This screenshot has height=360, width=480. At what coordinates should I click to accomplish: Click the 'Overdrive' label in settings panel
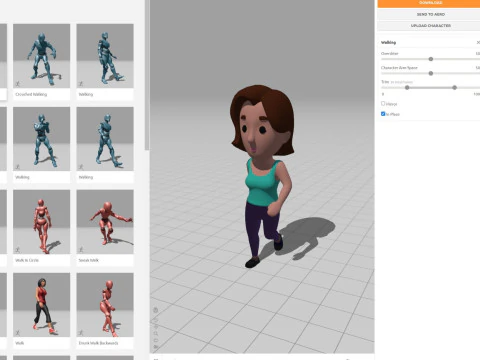coord(390,53)
